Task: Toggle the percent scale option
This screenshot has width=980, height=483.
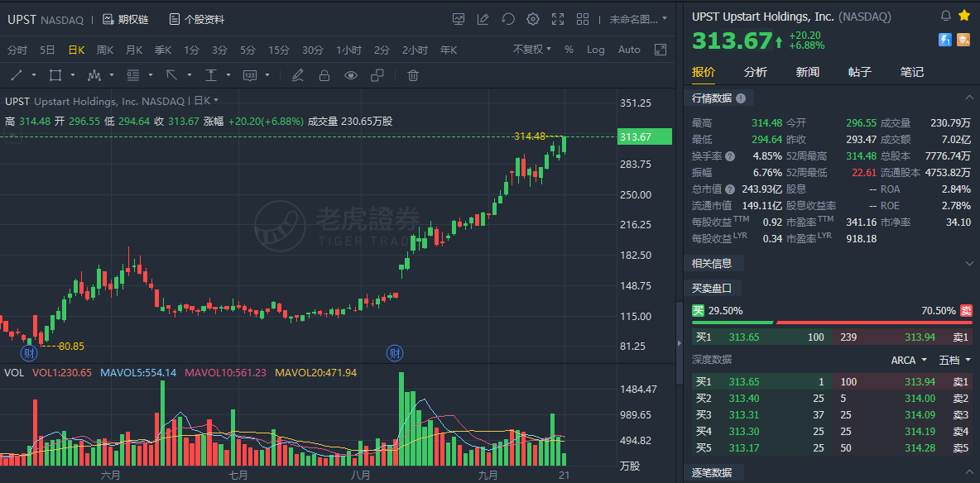Action: (569, 50)
